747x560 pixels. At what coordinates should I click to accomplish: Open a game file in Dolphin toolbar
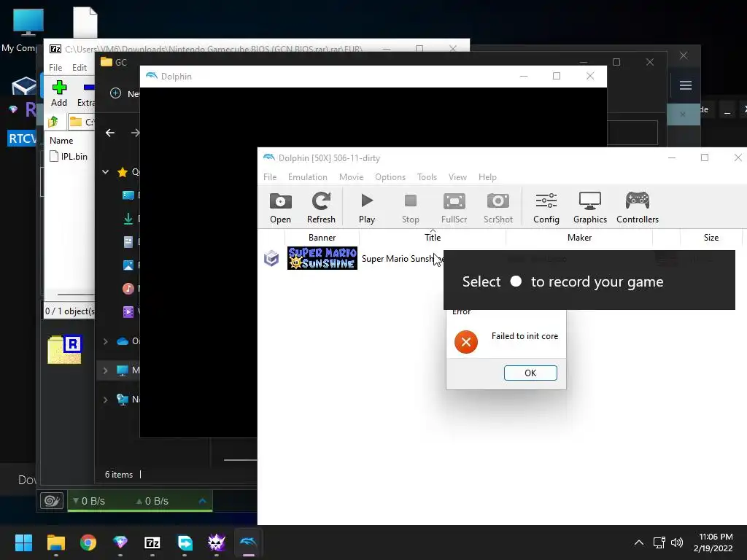pos(280,208)
